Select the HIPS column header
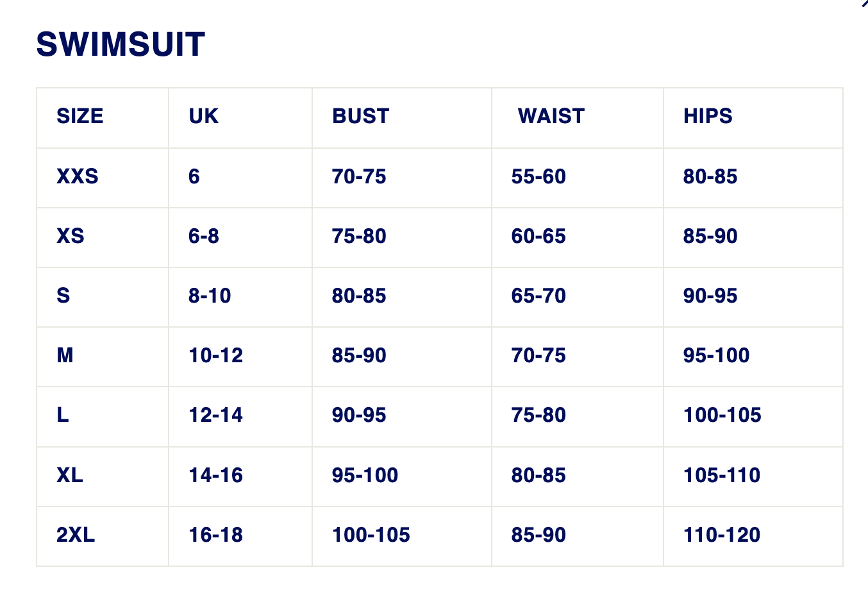 coord(708,116)
